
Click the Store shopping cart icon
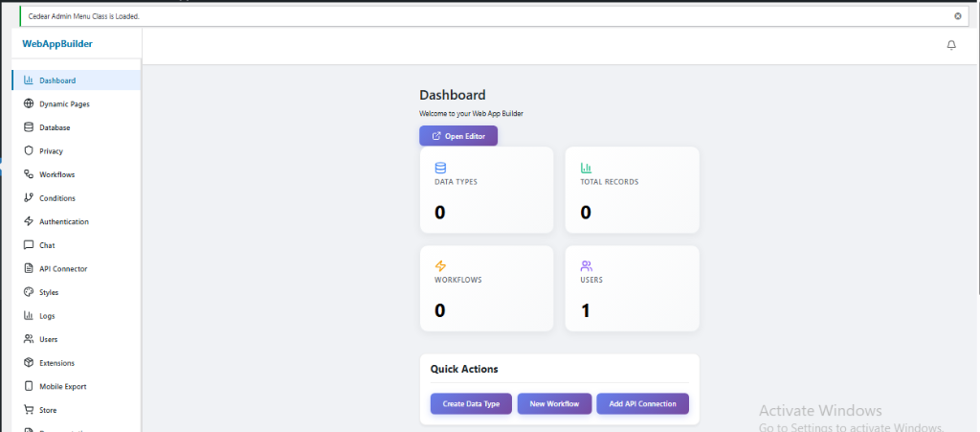coord(28,410)
